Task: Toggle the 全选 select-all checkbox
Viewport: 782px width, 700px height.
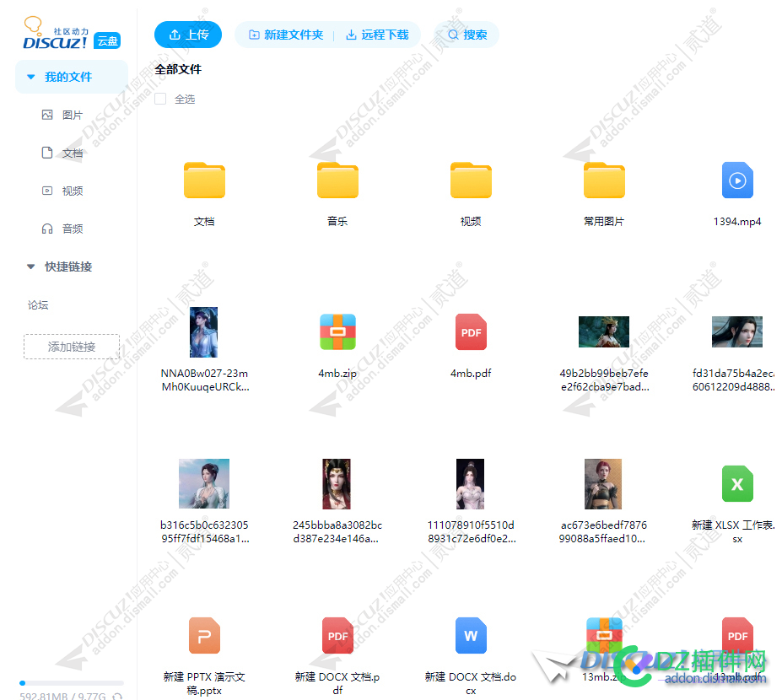Action: 160,100
